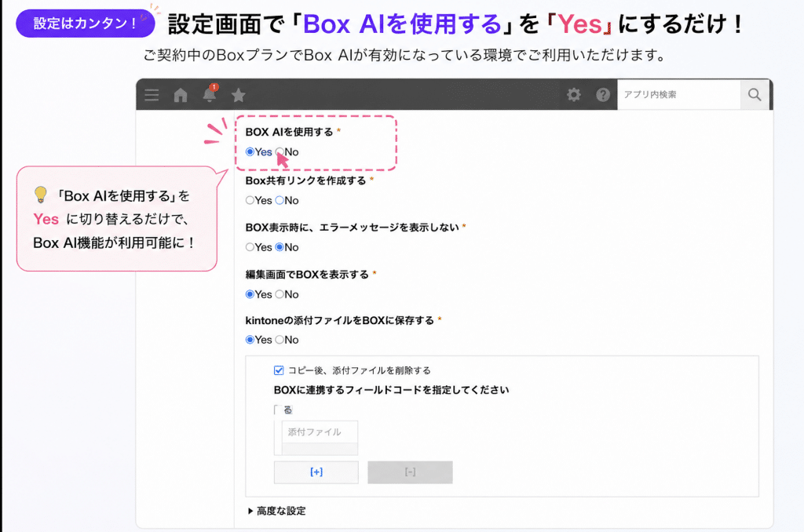Screen dimensions: 804x532
Task: Click the 添付ファイル field code box
Action: click(x=320, y=432)
